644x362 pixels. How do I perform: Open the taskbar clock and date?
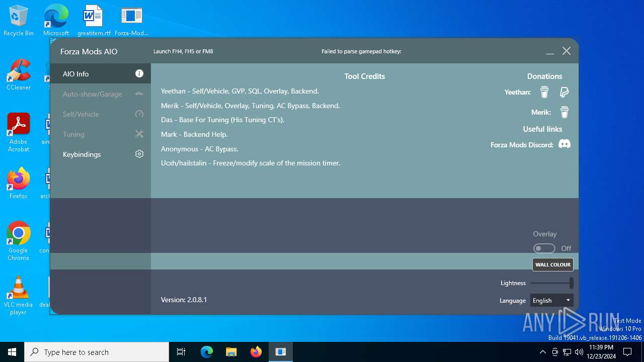click(601, 352)
